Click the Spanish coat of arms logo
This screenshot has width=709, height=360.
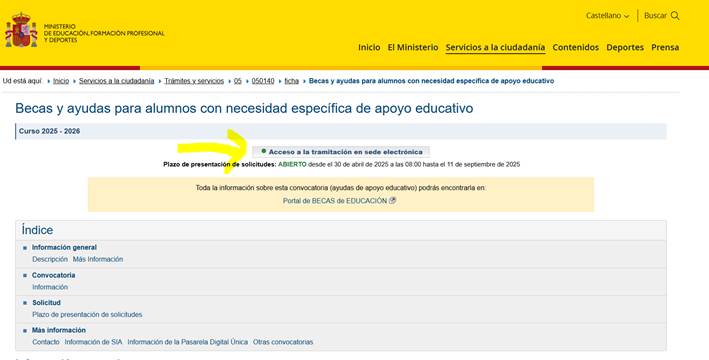[21, 30]
